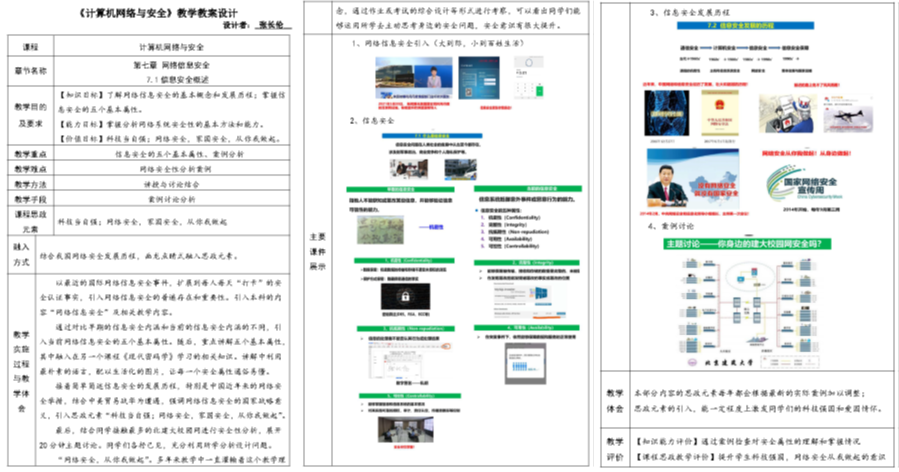Click the document title 《计算机网络与安全》教学教案设计
Image resolution: width=899 pixels, height=472 pixels.
tap(146, 16)
